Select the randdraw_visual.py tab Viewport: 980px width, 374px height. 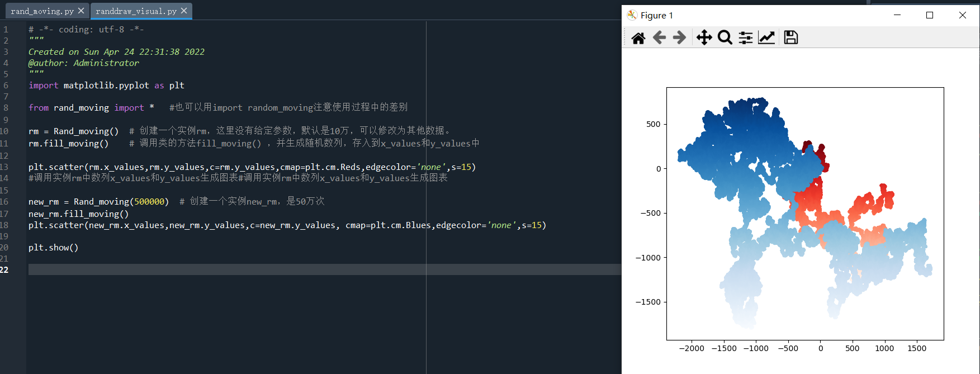pos(136,11)
